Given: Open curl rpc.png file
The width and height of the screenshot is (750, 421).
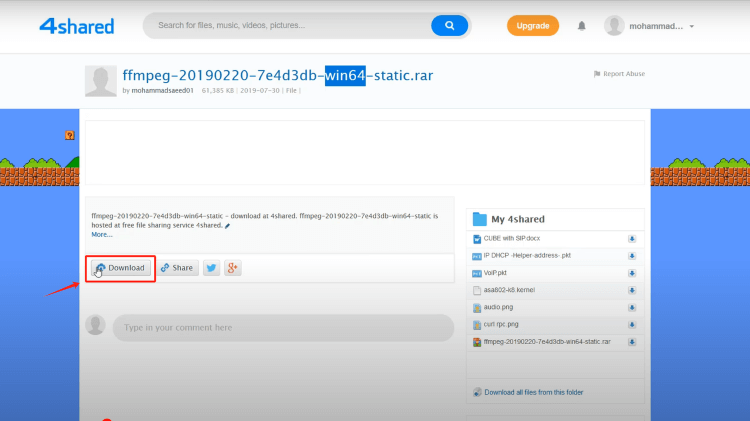Looking at the screenshot, I should click(501, 324).
